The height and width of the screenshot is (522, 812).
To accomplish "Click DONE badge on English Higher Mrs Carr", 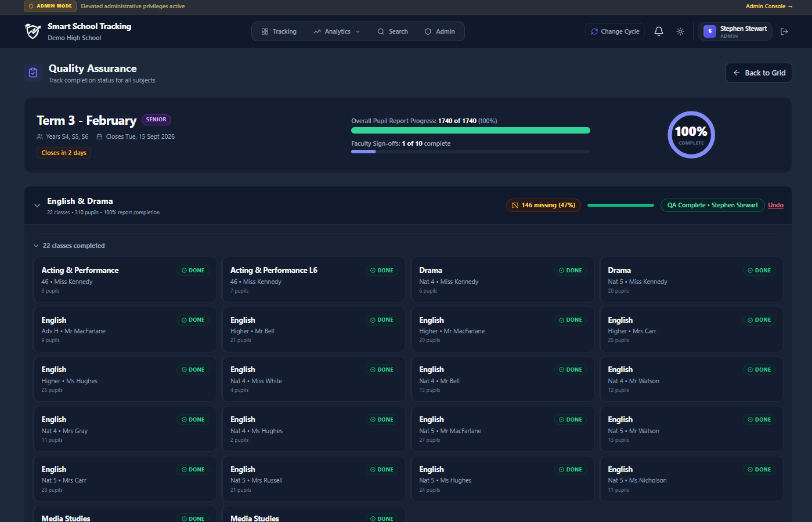I will [759, 320].
